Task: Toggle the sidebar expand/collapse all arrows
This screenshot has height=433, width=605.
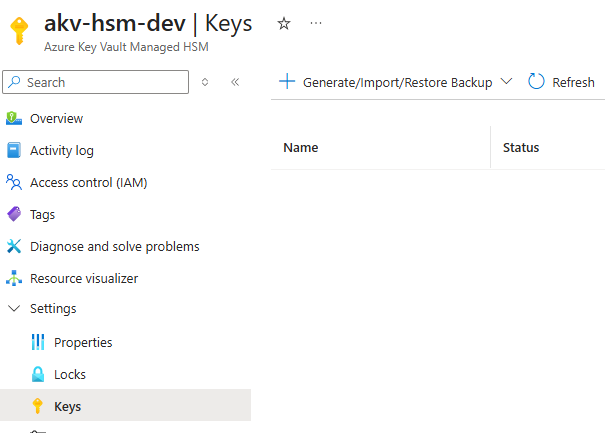Action: [x=205, y=82]
